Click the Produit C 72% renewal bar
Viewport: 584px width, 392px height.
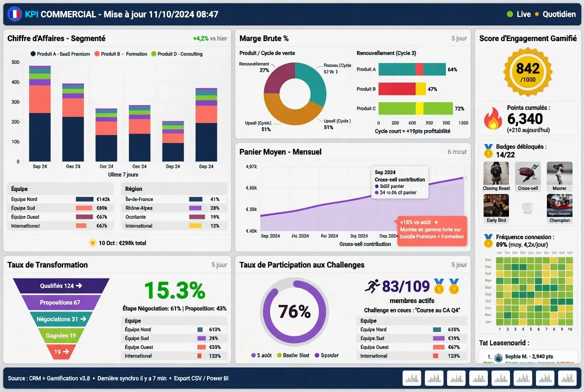coord(415,108)
